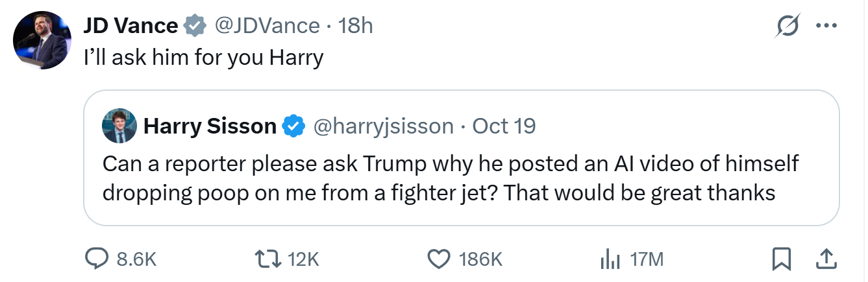
Task: Click JD Vance's verified badge
Action: 194,26
